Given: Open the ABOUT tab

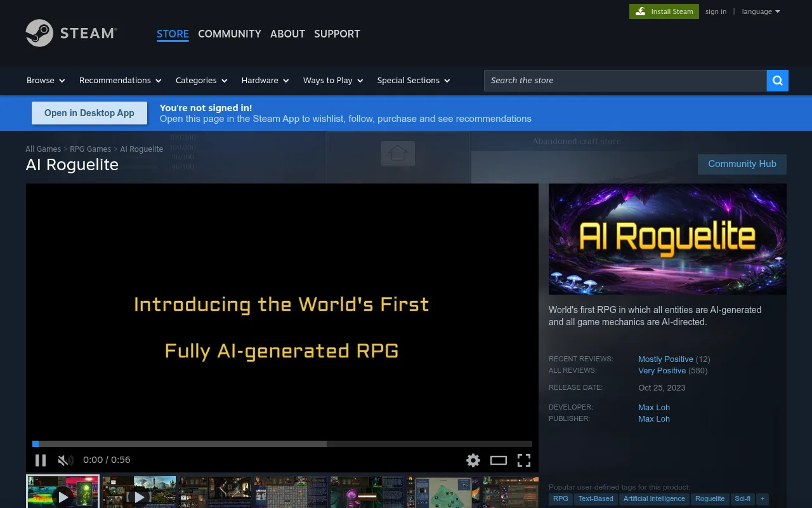Looking at the screenshot, I should 287,34.
